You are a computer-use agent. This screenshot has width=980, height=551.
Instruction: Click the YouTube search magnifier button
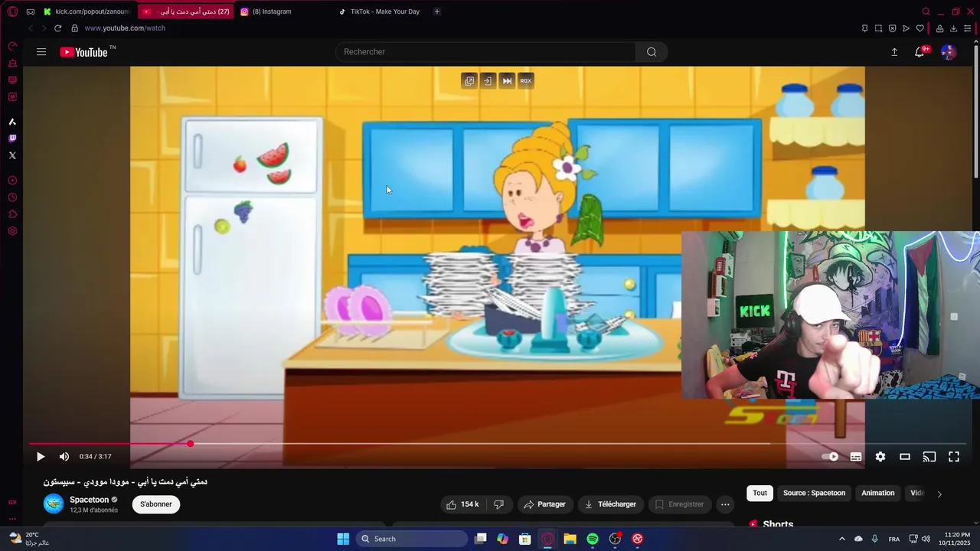point(652,52)
